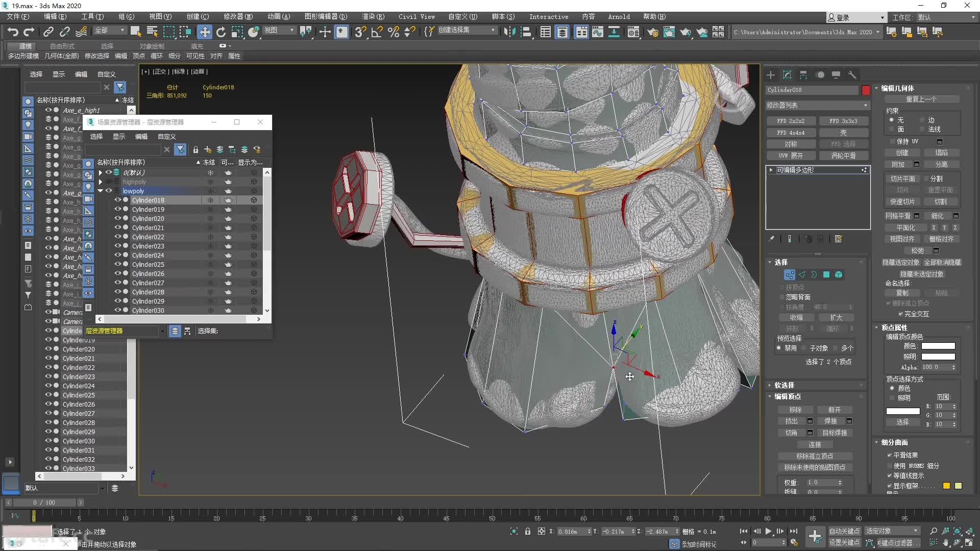Toggle visibility eye of Cylinder022 in layer explorer
The height and width of the screenshot is (551, 980).
117,237
